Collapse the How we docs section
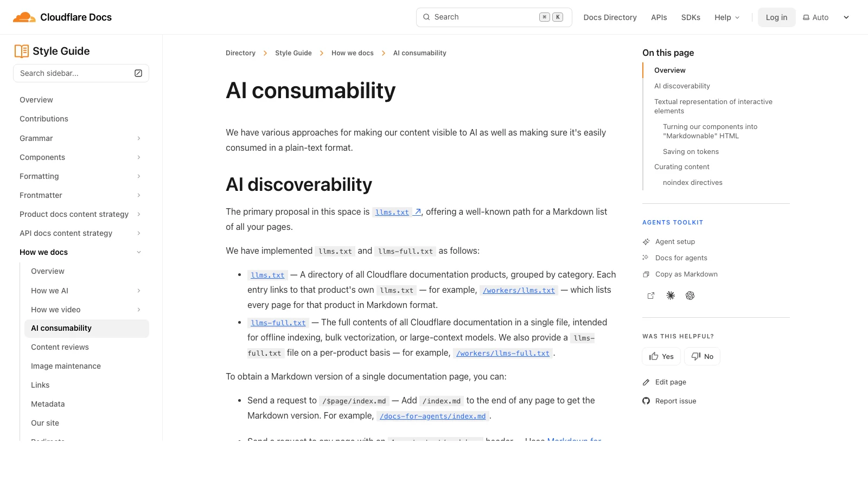Screen dimensions: 868x488 pos(139,252)
